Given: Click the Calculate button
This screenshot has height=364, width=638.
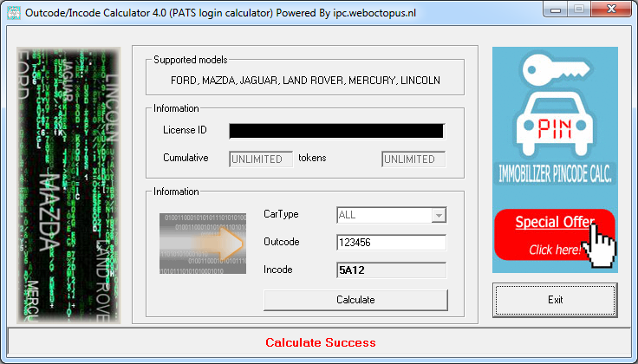Looking at the screenshot, I should click(x=355, y=300).
